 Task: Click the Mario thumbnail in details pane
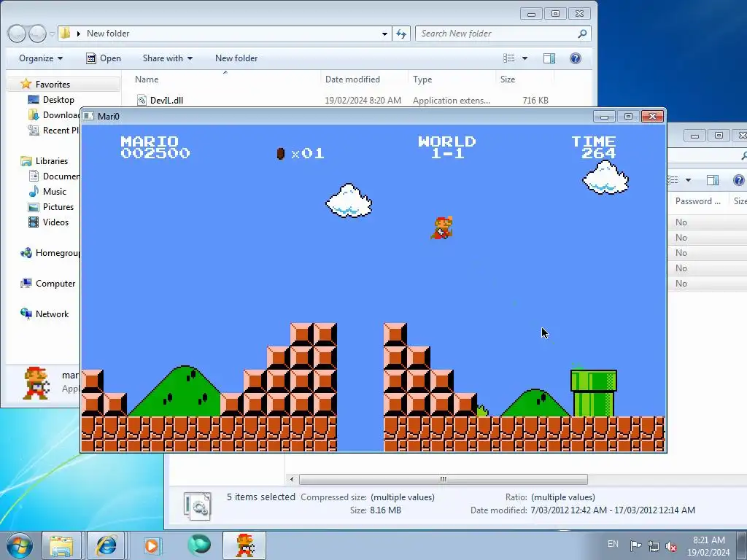(36, 383)
